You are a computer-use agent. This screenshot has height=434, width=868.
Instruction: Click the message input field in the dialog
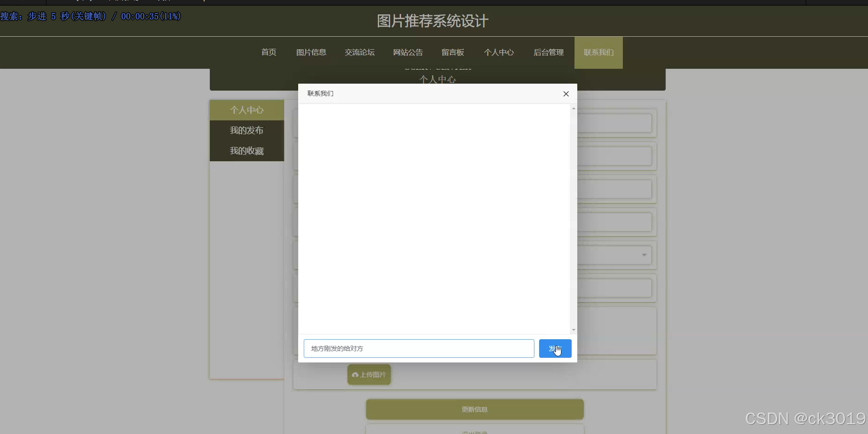click(x=418, y=349)
